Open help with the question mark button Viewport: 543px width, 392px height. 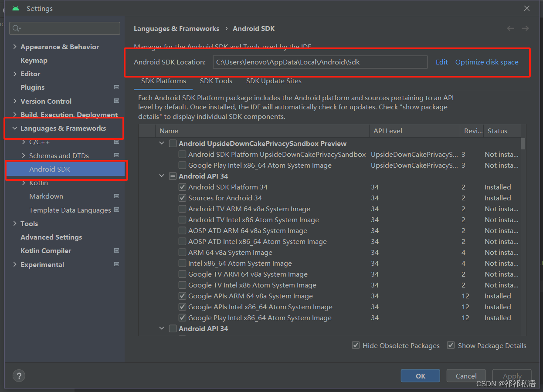19,376
